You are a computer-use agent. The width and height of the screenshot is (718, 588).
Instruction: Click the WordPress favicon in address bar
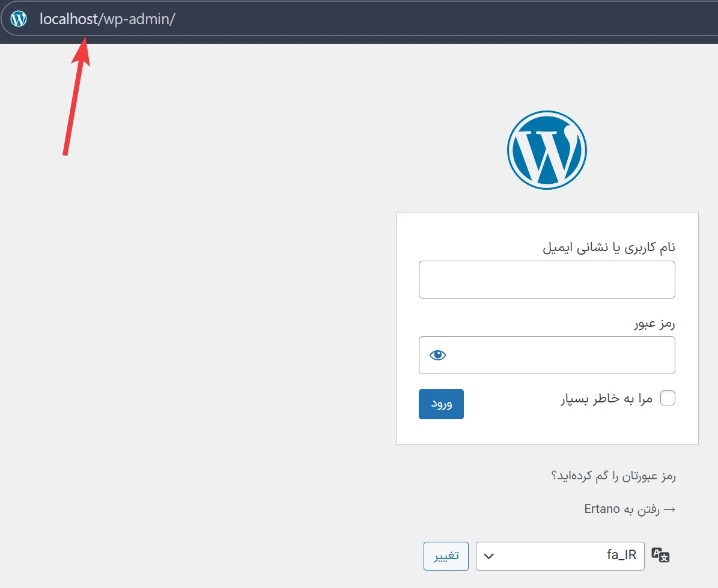click(x=19, y=19)
